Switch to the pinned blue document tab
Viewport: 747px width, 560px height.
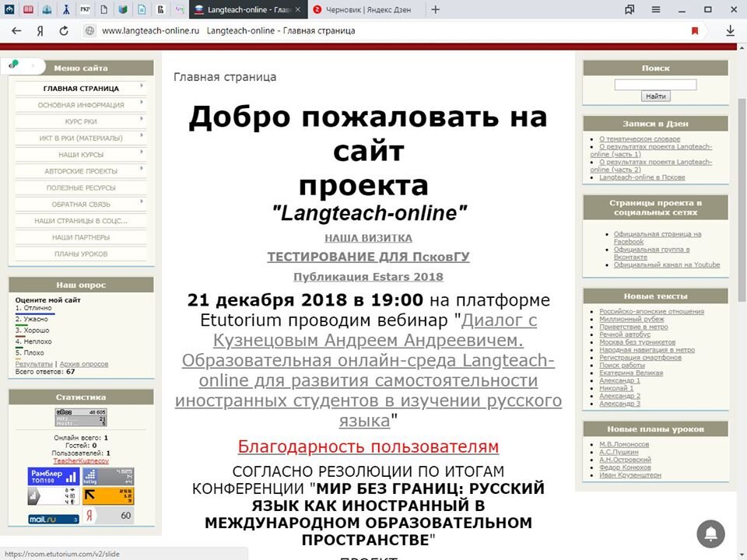pyautogui.click(x=142, y=9)
